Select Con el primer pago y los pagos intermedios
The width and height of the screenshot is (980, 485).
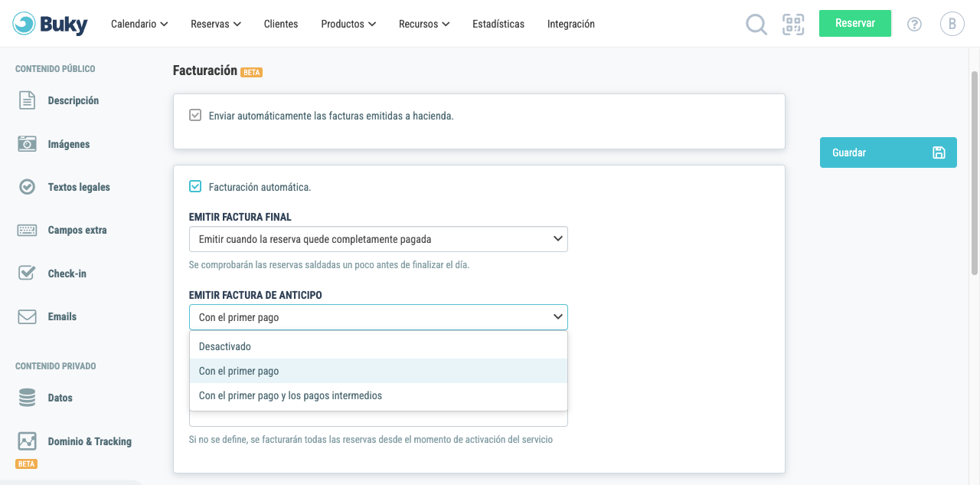(x=378, y=395)
